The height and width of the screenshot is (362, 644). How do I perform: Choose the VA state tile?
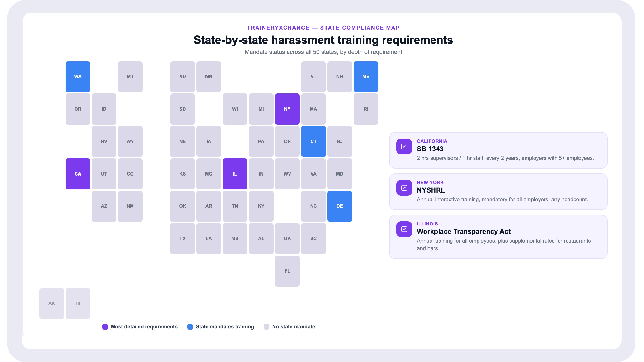[x=313, y=174]
